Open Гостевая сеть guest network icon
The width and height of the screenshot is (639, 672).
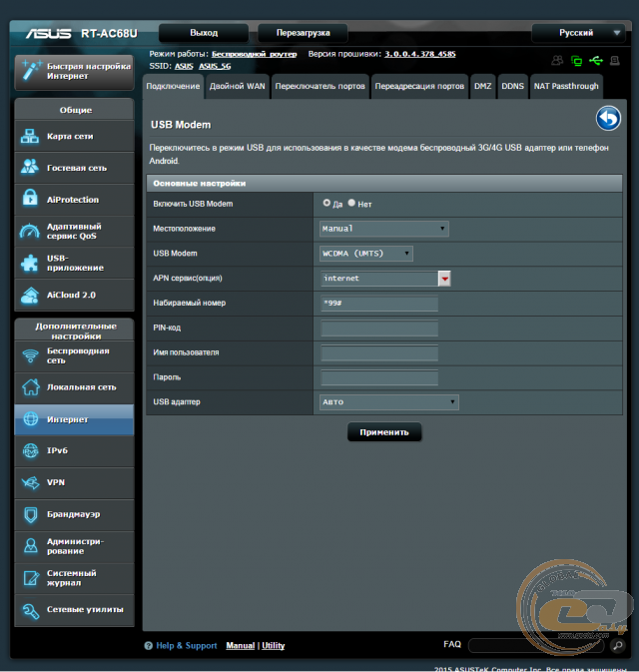30,168
